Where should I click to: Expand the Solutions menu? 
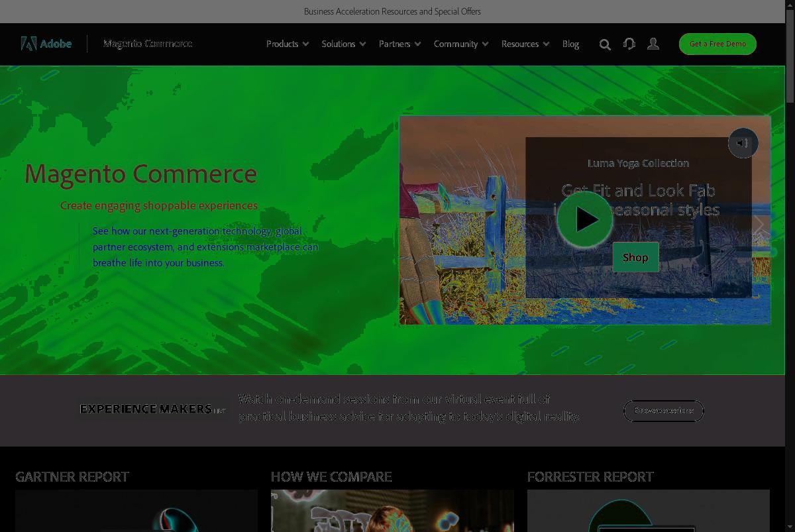[344, 44]
